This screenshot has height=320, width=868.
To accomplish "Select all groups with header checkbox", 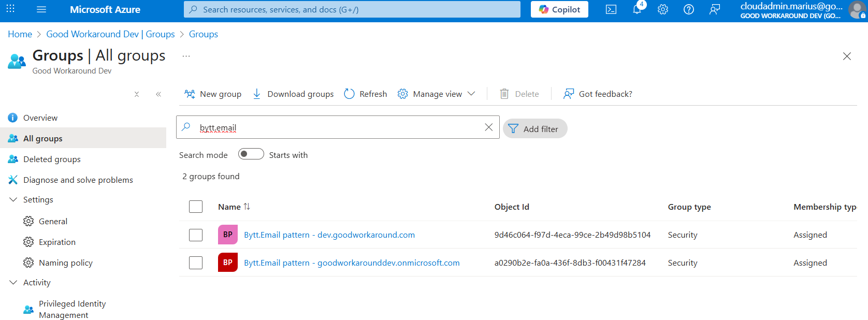I will pyautogui.click(x=196, y=207).
